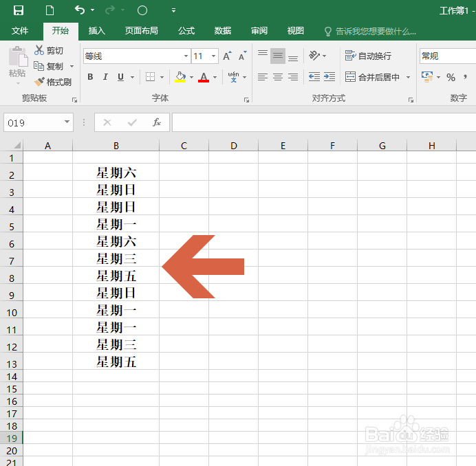
Task: Open the 字体 group dialog launcher
Action: click(246, 100)
